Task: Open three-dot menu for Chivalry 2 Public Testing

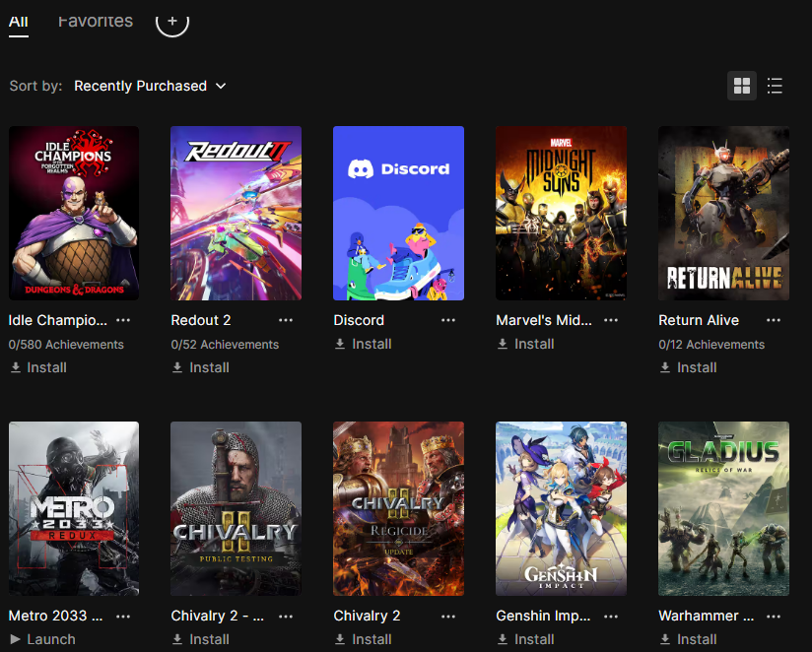Action: click(x=286, y=617)
